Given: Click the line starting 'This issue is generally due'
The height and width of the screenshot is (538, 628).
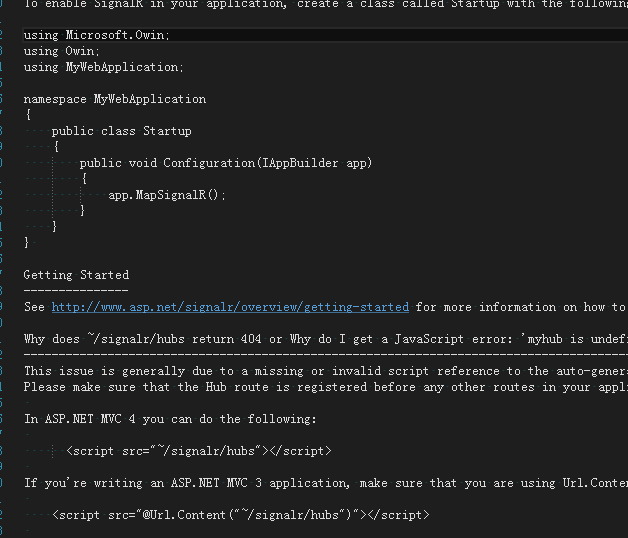Looking at the screenshot, I should (x=326, y=371).
